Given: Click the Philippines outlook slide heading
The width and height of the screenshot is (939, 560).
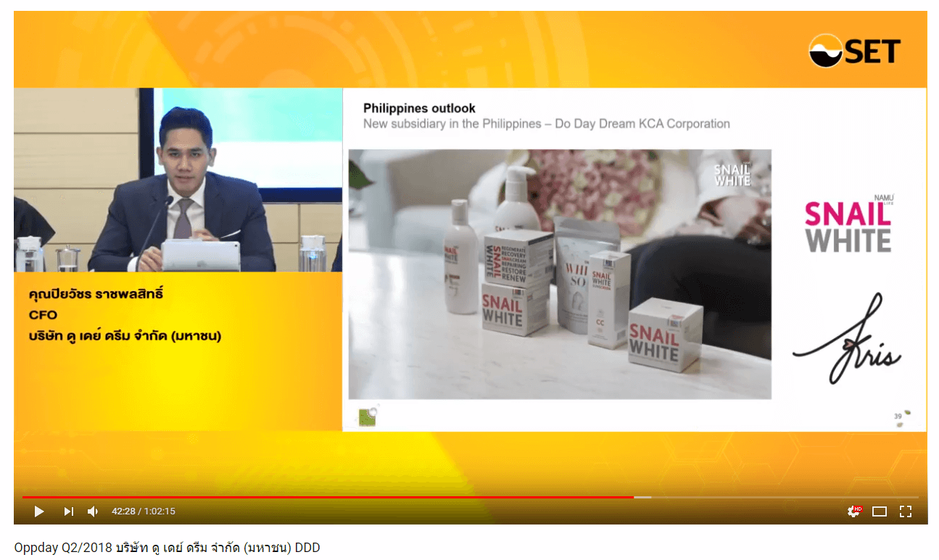Looking at the screenshot, I should tap(419, 108).
